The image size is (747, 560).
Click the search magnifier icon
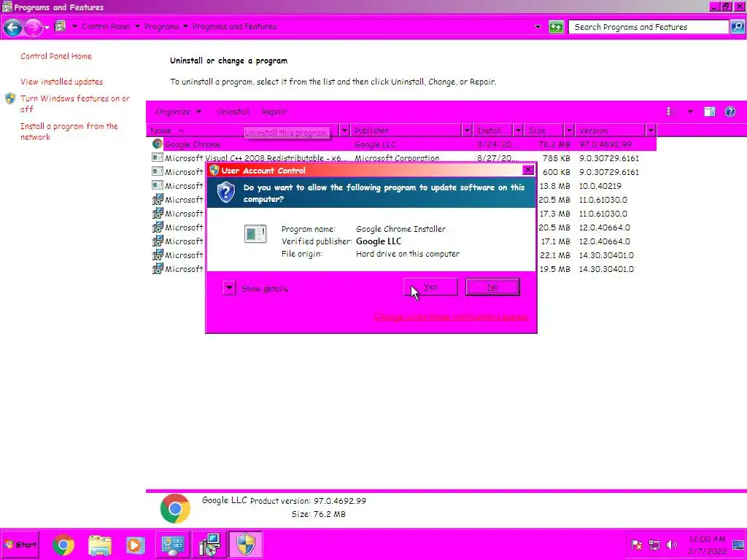738,27
